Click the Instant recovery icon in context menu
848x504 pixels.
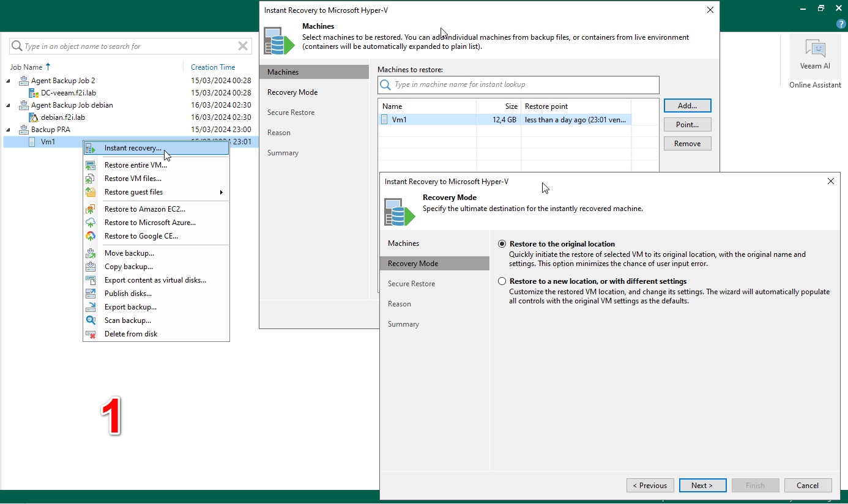(90, 148)
